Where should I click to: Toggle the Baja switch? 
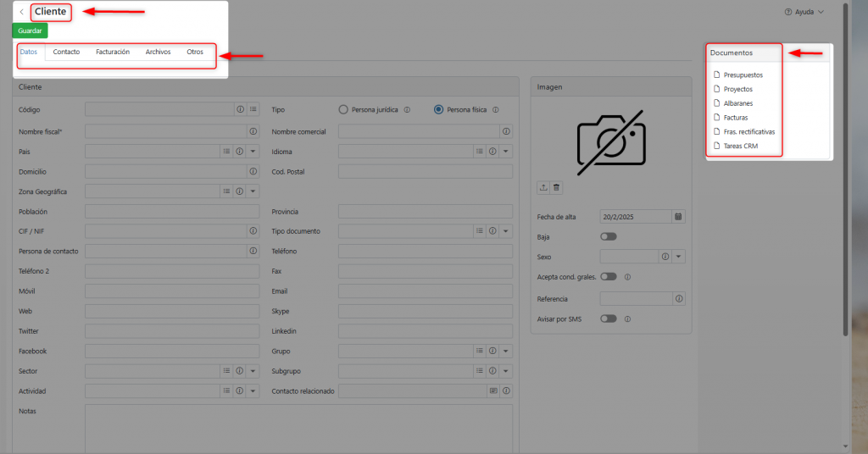[608, 236]
